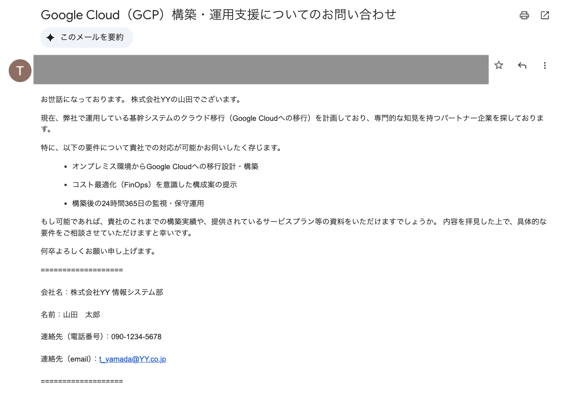Click the phone number '090-1234-5678'
Viewport: 568px width, 399px height.
136,337
